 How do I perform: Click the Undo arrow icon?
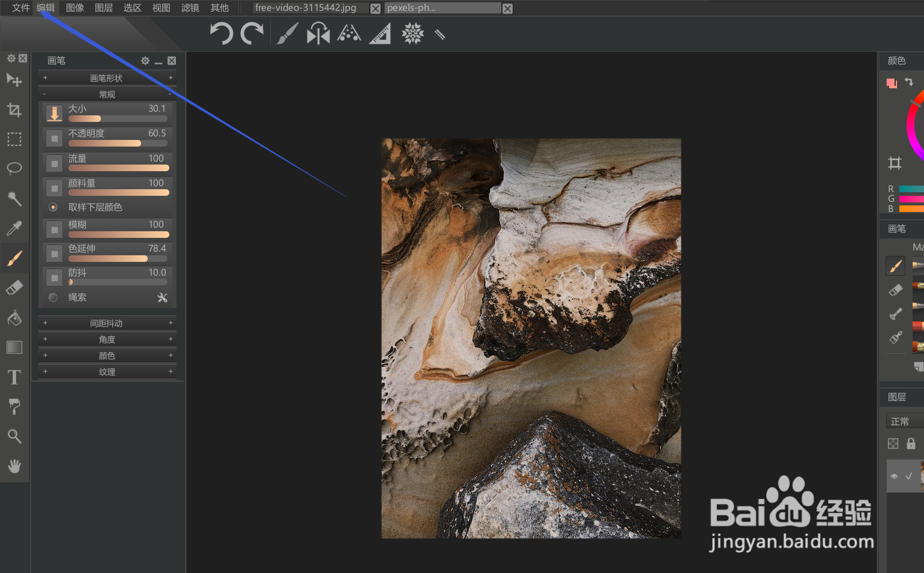coord(221,34)
